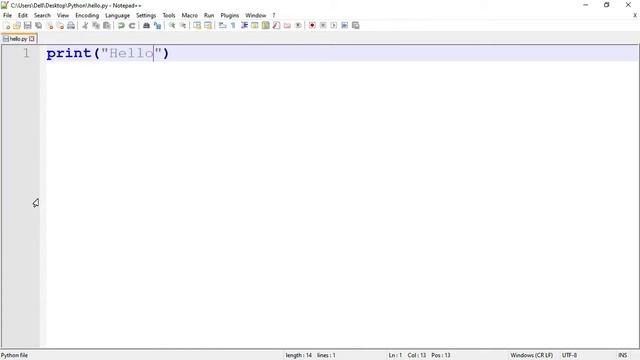
Task: Click line number 1 in margin
Action: (x=26, y=53)
